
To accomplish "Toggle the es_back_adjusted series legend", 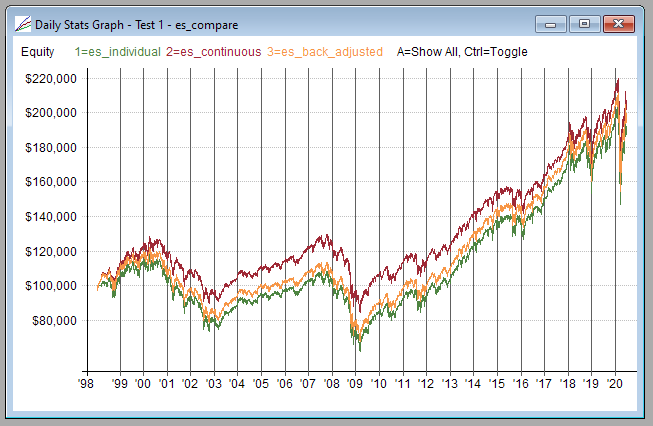I will tap(325, 51).
